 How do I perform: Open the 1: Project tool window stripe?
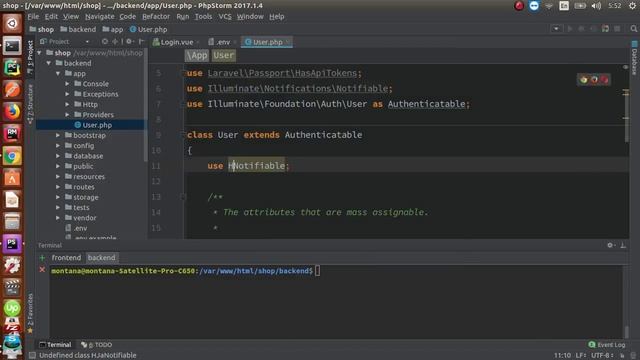[30, 56]
